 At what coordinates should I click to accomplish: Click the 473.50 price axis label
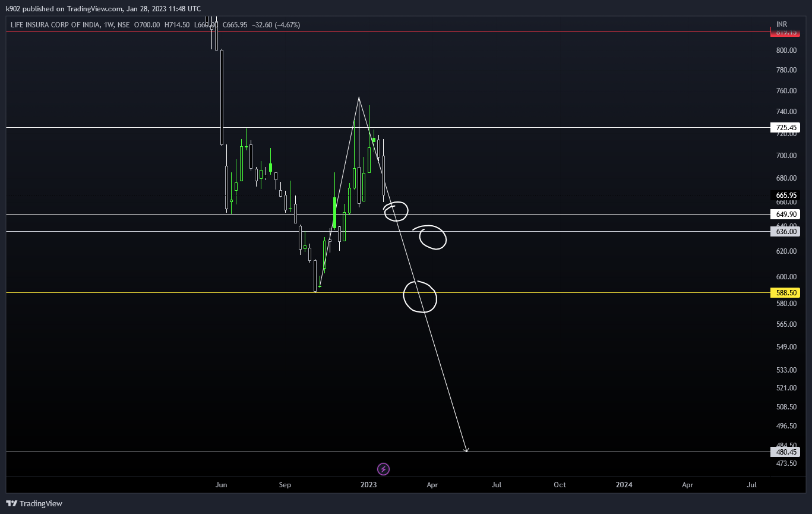[786, 463]
